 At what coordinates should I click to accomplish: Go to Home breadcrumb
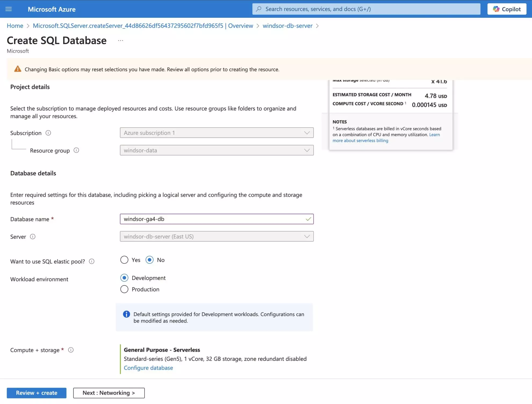click(x=15, y=26)
